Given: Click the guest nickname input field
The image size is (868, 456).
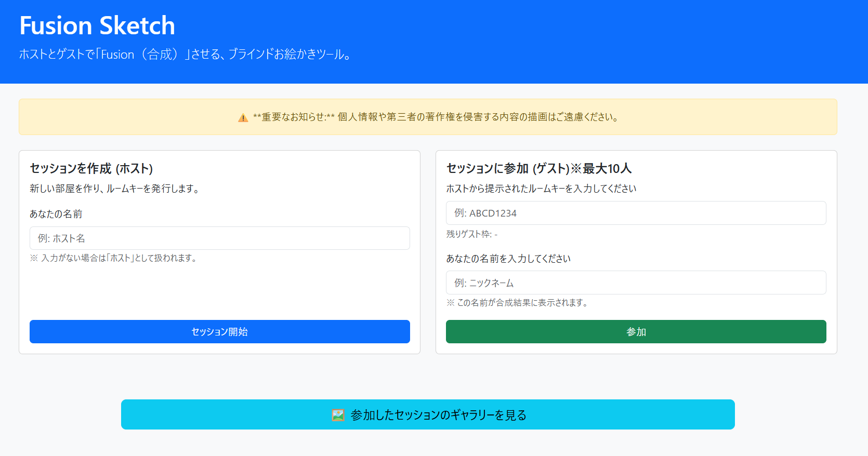Looking at the screenshot, I should 636,283.
